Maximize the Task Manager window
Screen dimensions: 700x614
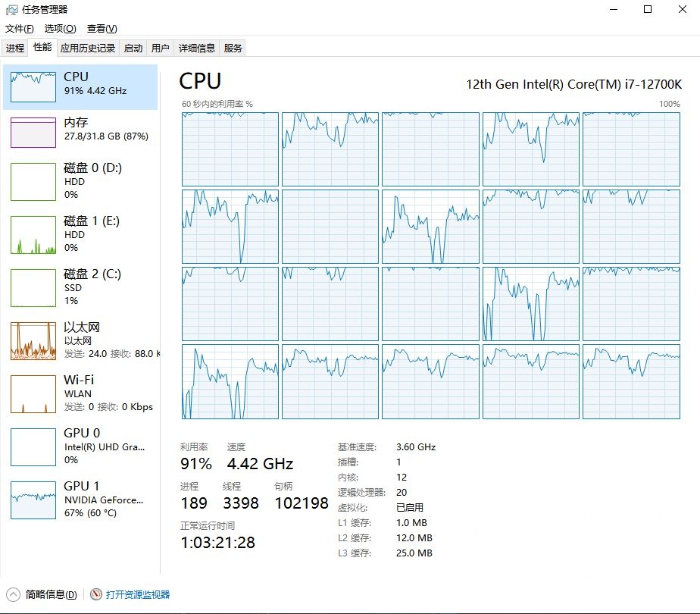point(648,9)
